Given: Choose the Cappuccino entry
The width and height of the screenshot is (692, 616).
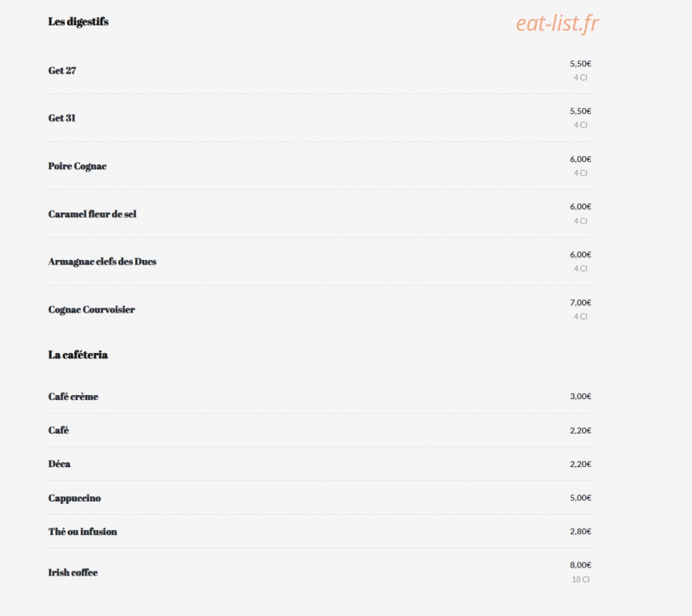Looking at the screenshot, I should click(75, 498).
